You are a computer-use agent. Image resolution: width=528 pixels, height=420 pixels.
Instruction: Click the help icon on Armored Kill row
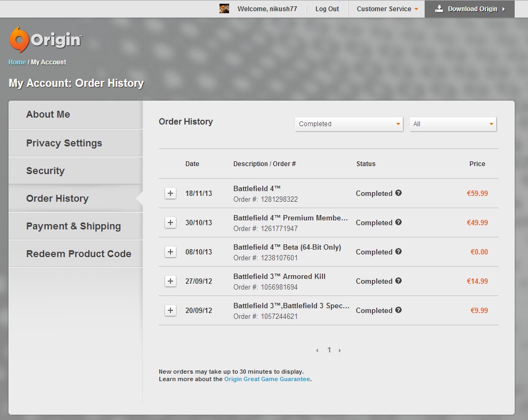point(399,281)
